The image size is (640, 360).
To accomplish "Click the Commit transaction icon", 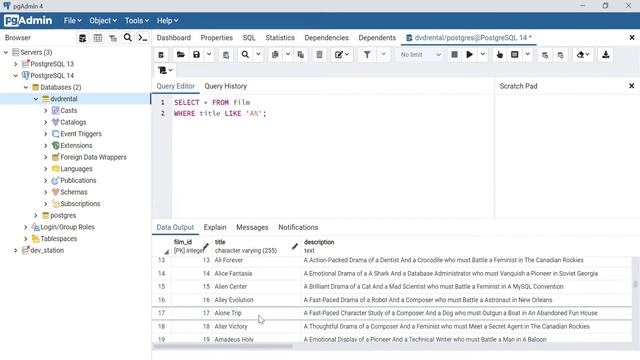I will pos(545,55).
